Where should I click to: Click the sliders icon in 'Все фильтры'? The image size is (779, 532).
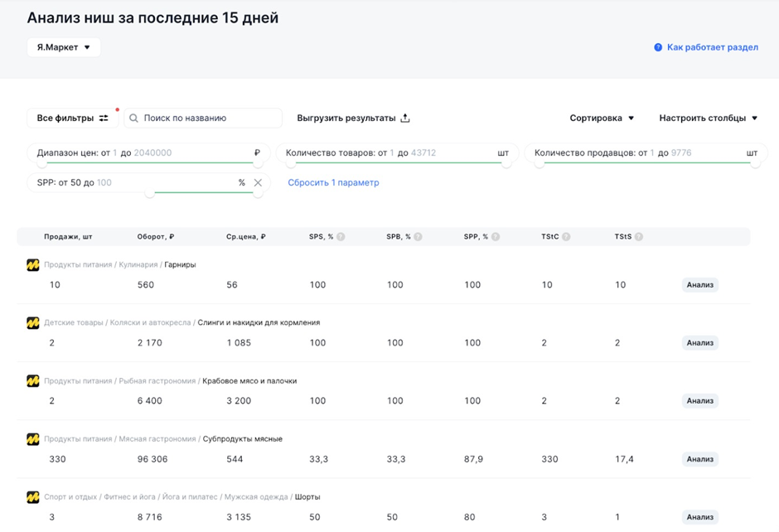coord(104,118)
